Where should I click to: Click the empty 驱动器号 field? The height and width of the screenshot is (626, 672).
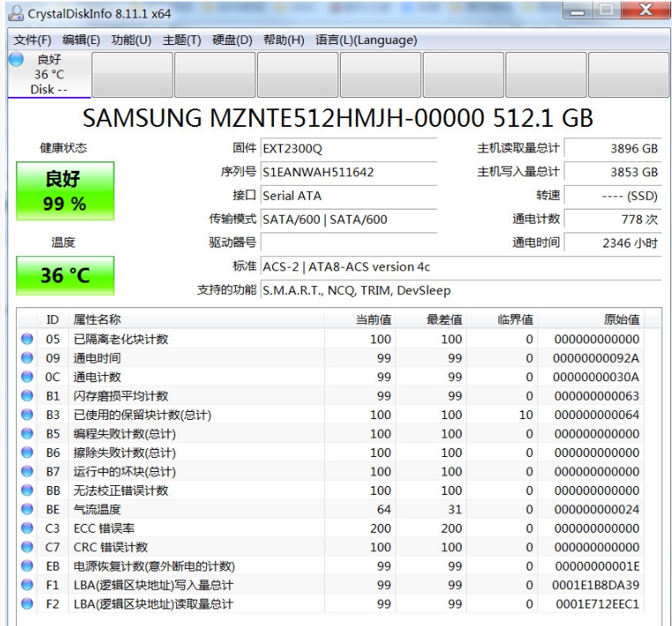click(x=349, y=243)
